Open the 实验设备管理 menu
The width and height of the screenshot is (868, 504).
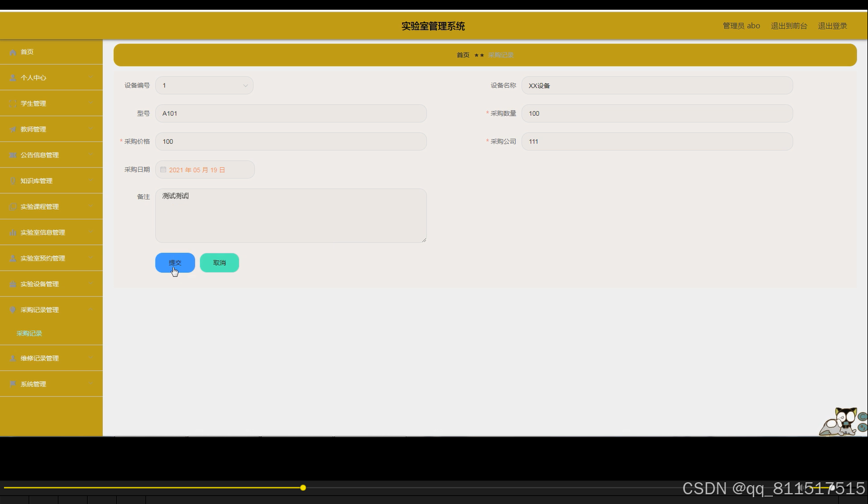(52, 284)
